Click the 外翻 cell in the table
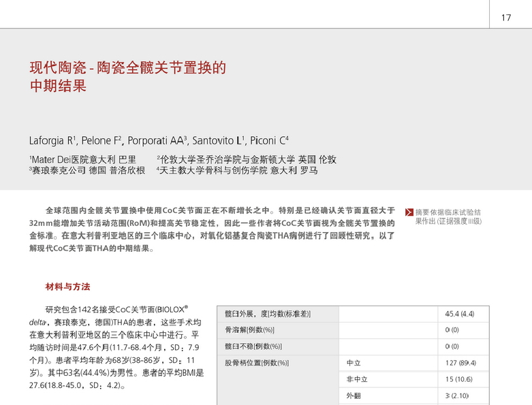The image size is (532, 405). click(x=354, y=395)
